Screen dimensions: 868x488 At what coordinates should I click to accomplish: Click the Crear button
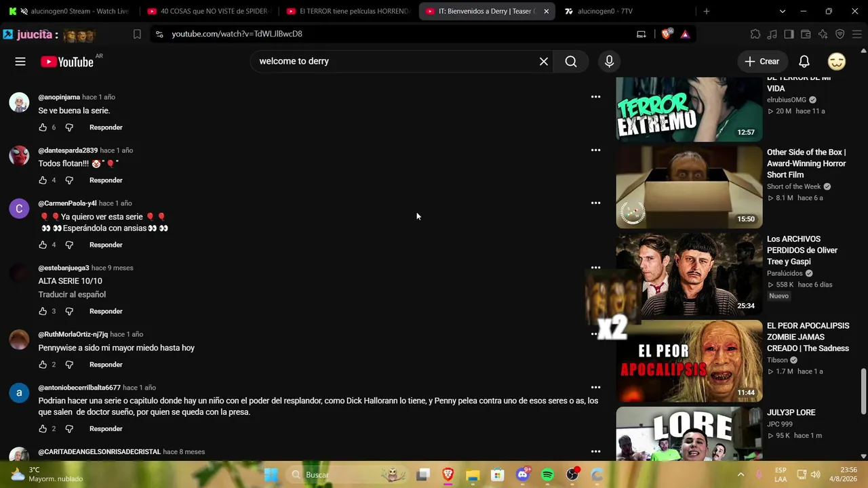[x=762, y=62]
